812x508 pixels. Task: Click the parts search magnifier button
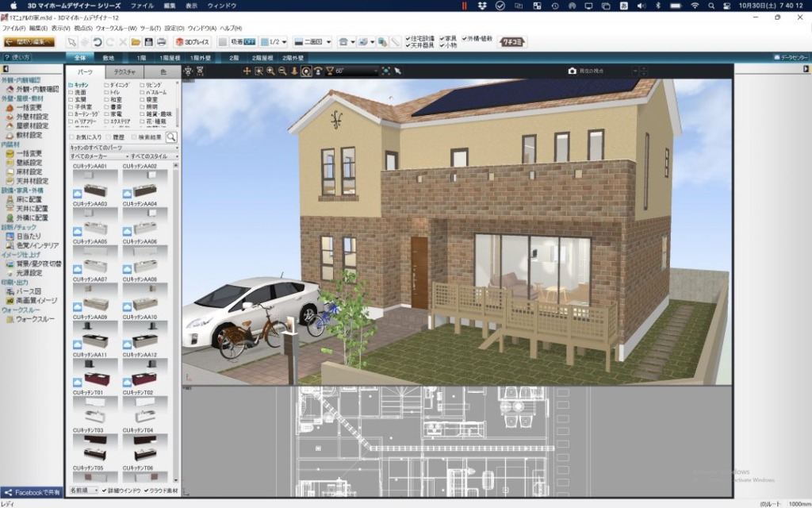pos(171,137)
